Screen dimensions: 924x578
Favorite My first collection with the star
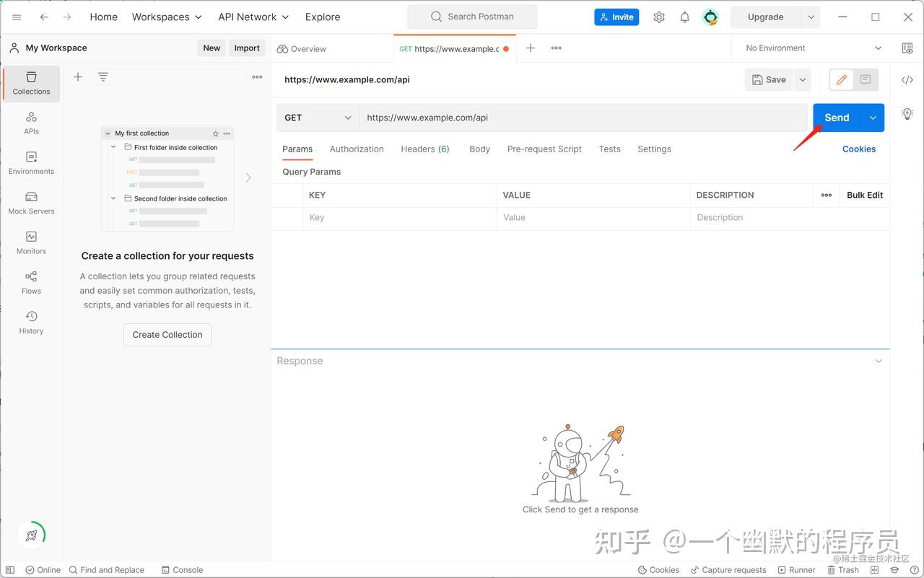(215, 133)
